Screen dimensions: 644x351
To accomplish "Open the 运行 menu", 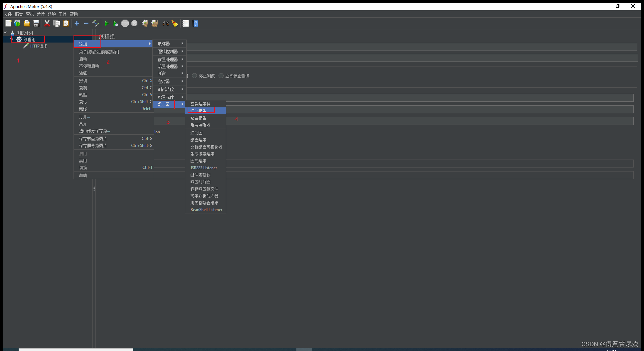I will click(x=41, y=14).
